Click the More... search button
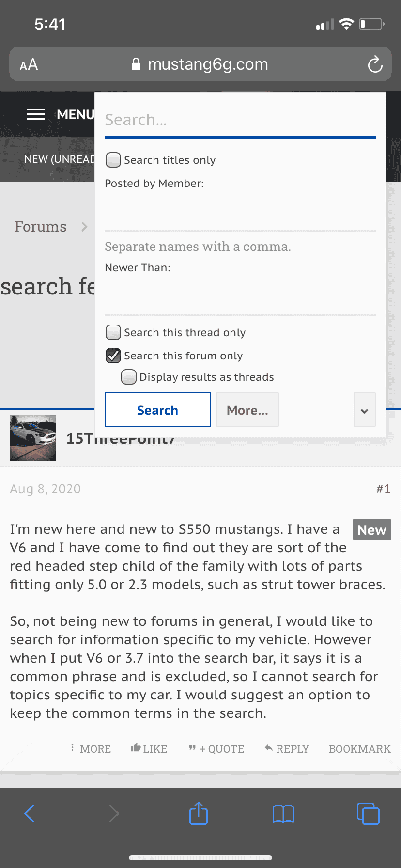401x868 pixels. pyautogui.click(x=247, y=410)
